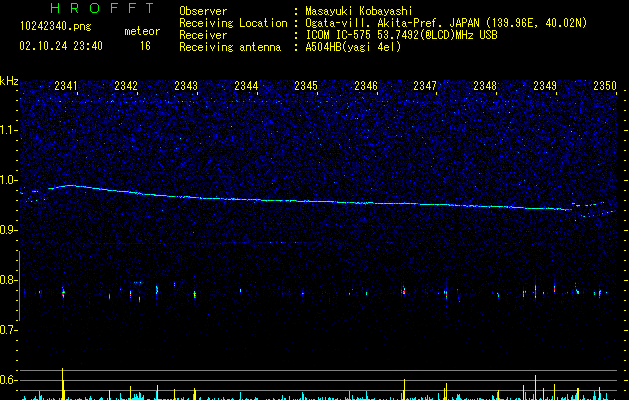
Task: Click observer name Masayuki Kobayashi
Action: coord(359,11)
